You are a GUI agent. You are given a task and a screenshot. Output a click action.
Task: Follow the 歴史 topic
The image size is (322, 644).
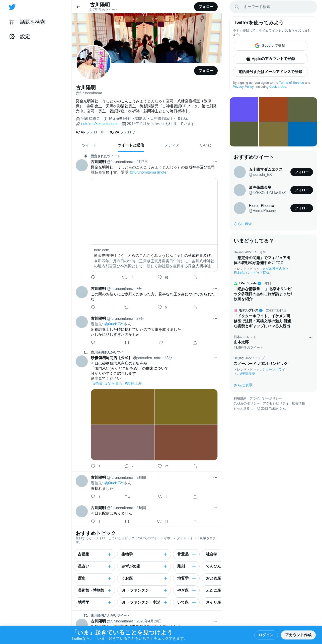[94, 578]
